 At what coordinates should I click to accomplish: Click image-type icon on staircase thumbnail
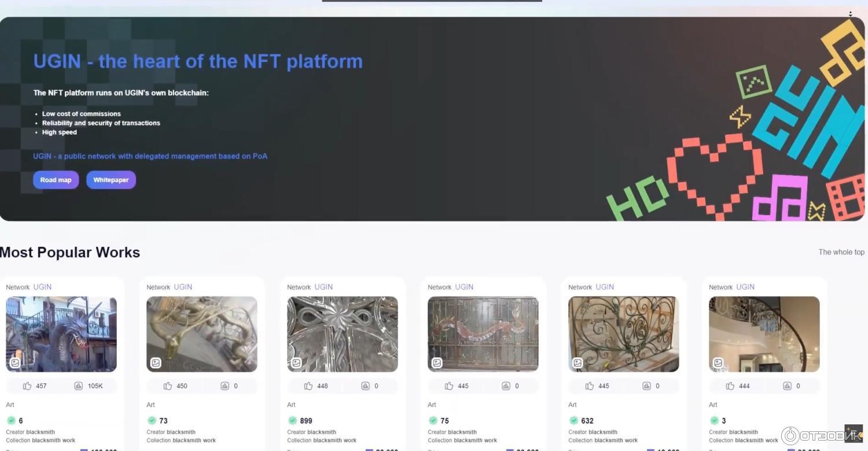718,363
